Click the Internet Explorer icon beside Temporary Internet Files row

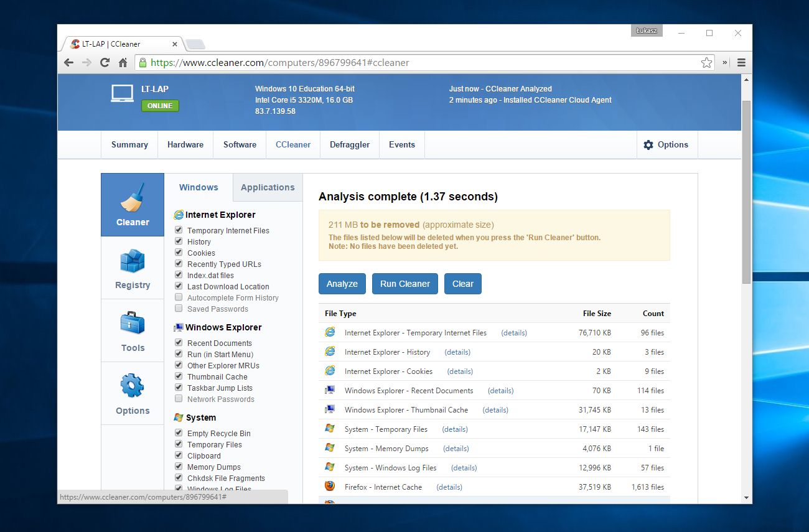(x=330, y=332)
